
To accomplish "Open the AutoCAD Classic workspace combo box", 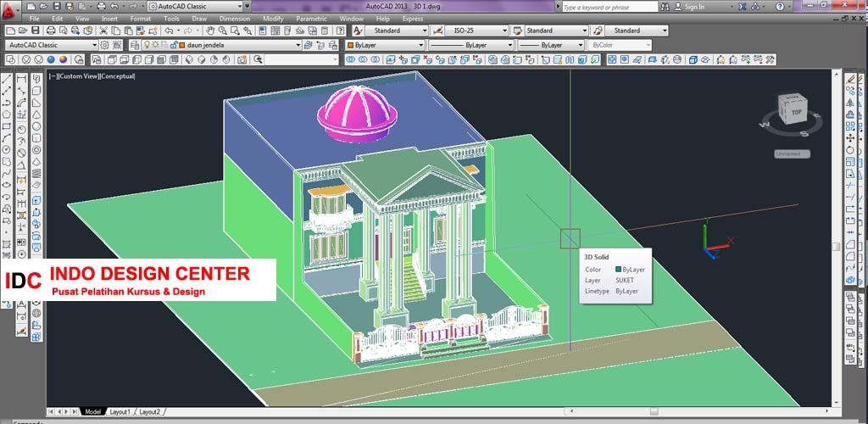I will click(x=52, y=45).
